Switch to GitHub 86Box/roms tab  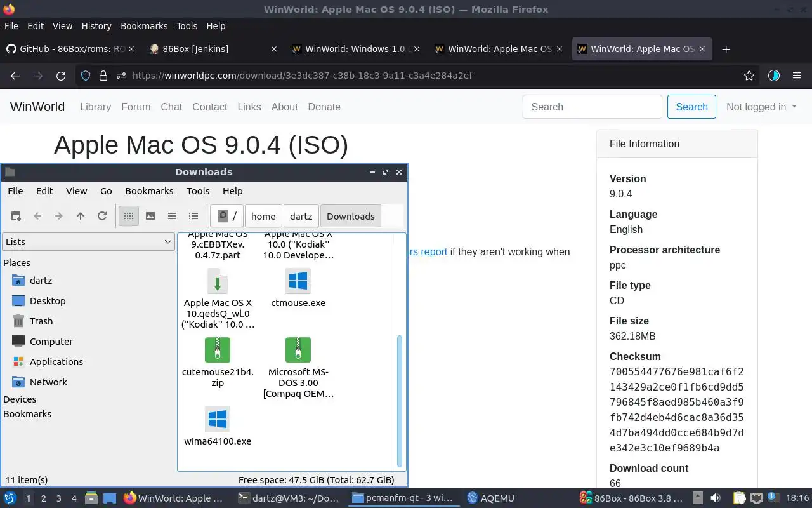point(70,49)
